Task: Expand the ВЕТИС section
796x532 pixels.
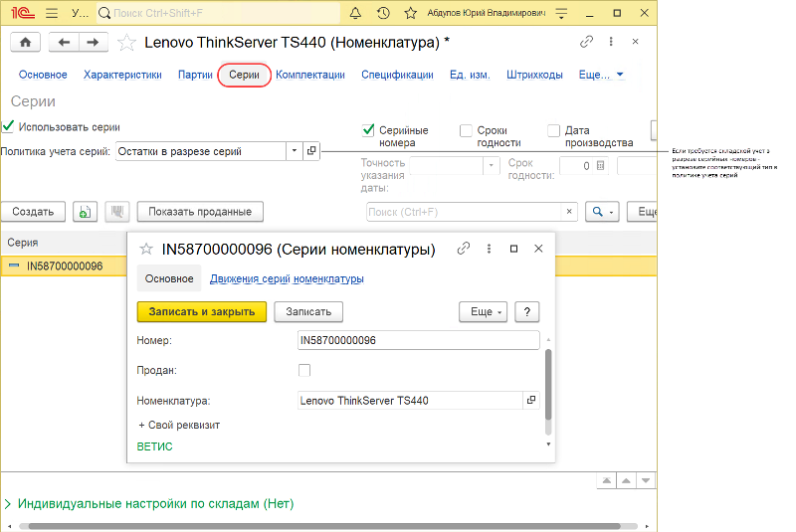Action: tap(155, 446)
